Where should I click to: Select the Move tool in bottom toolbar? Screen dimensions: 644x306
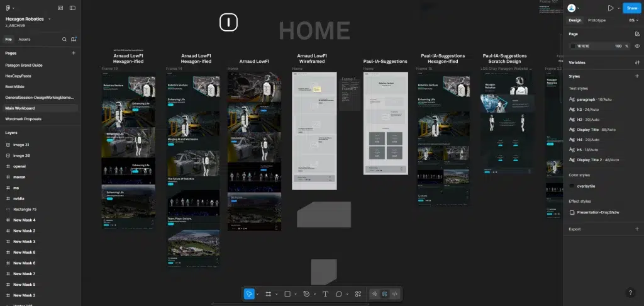[250, 293]
